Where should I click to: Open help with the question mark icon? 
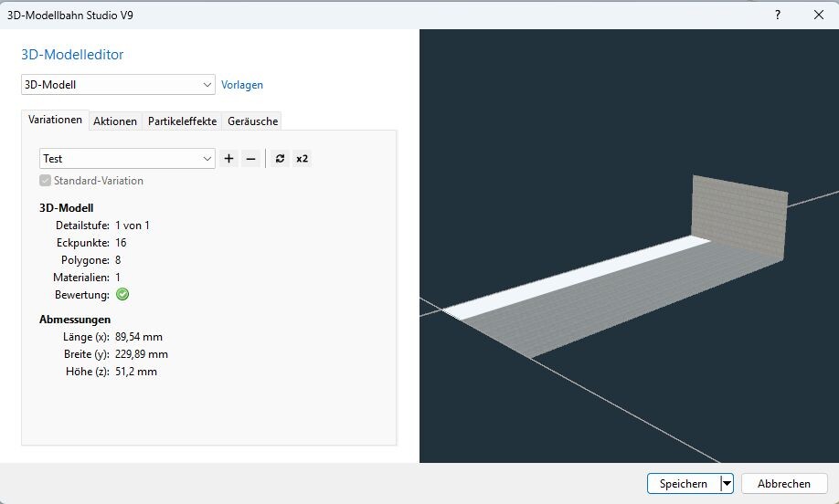click(x=778, y=15)
